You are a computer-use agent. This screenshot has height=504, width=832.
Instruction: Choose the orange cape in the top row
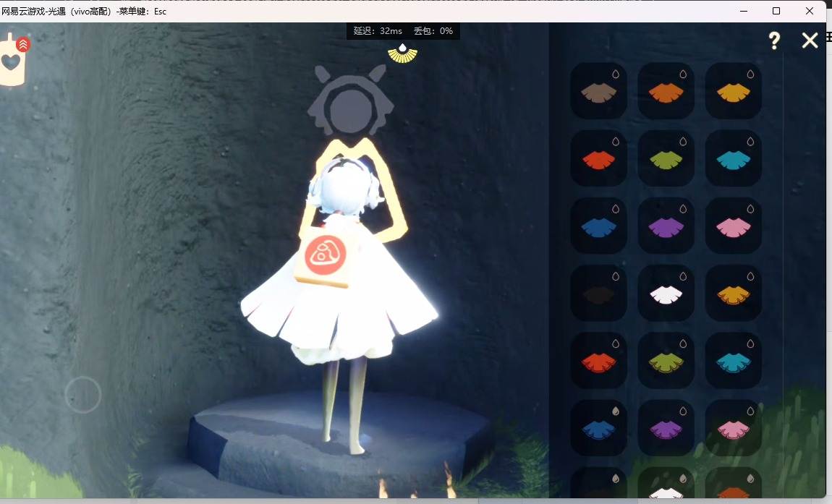666,90
